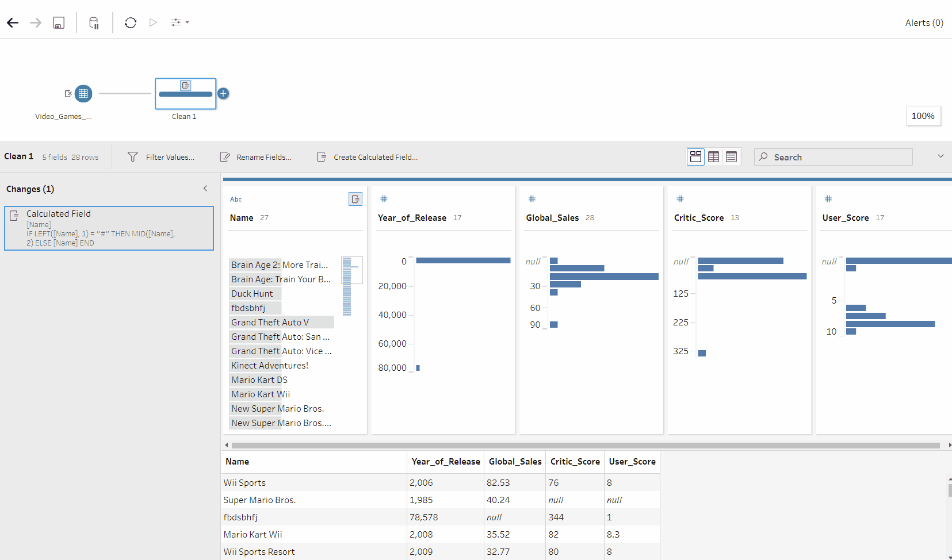Click the plus icon after Clean 1

(x=223, y=94)
